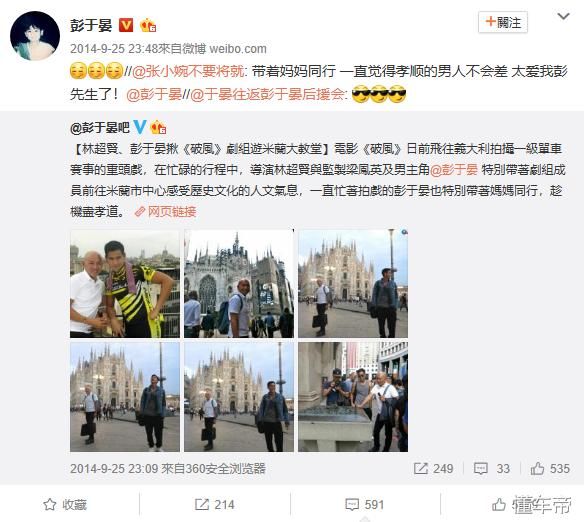Click the blue verified V badge of 彭于晏吧
Image resolution: width=584 pixels, height=522 pixels.
140,127
